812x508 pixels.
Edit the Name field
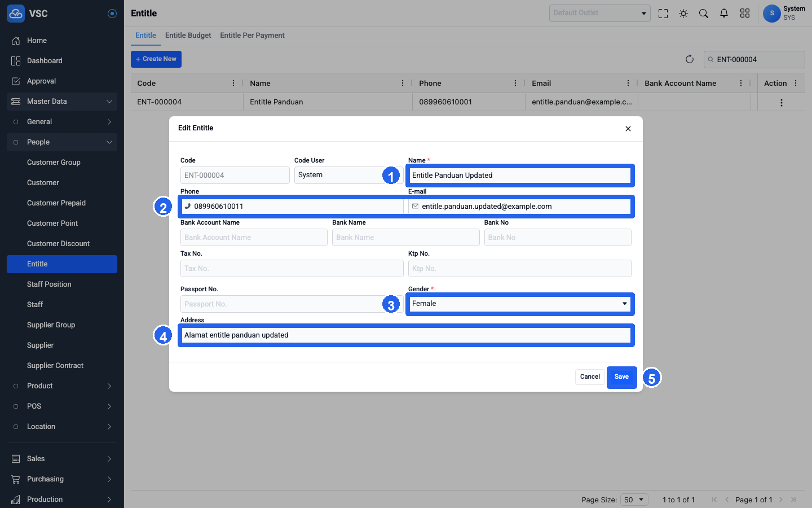point(520,176)
